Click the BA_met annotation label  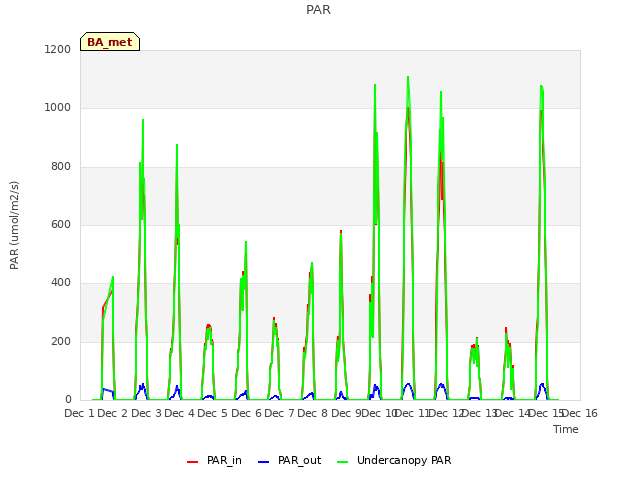(x=110, y=42)
